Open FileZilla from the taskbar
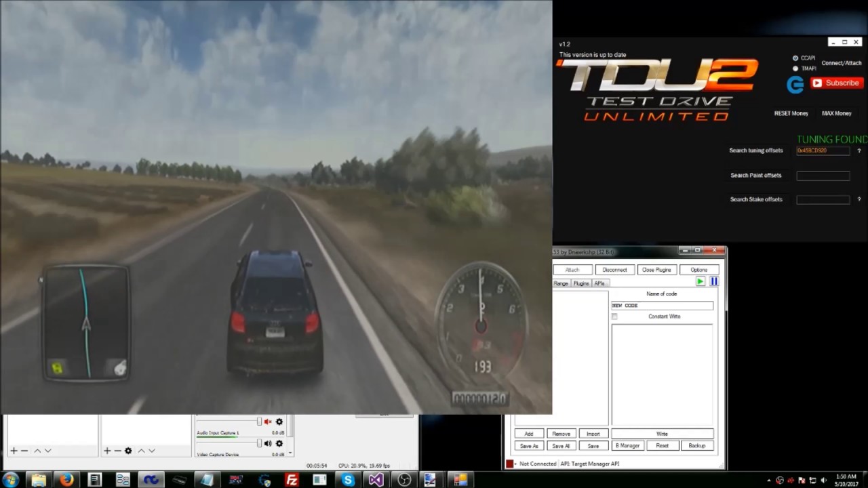 [292, 480]
